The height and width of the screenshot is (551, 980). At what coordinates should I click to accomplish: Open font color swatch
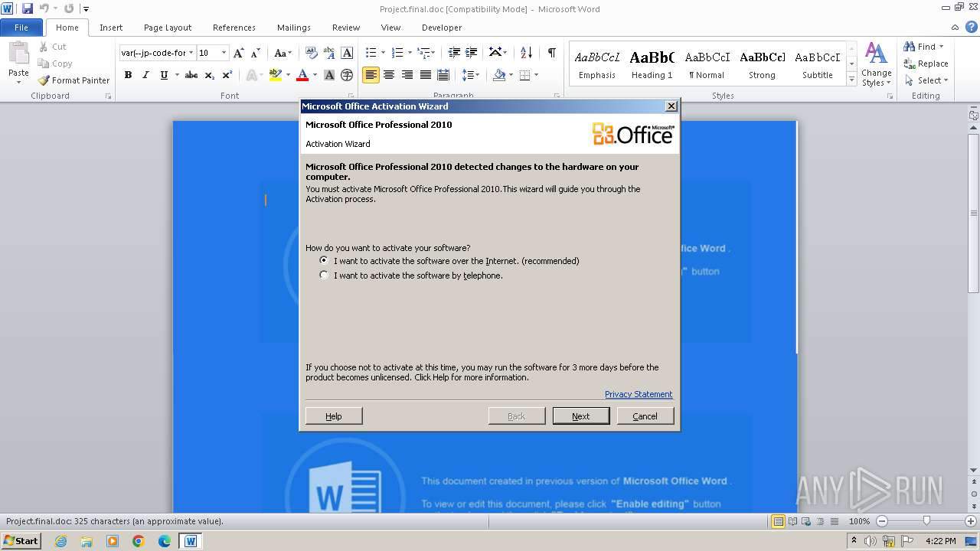click(x=302, y=75)
